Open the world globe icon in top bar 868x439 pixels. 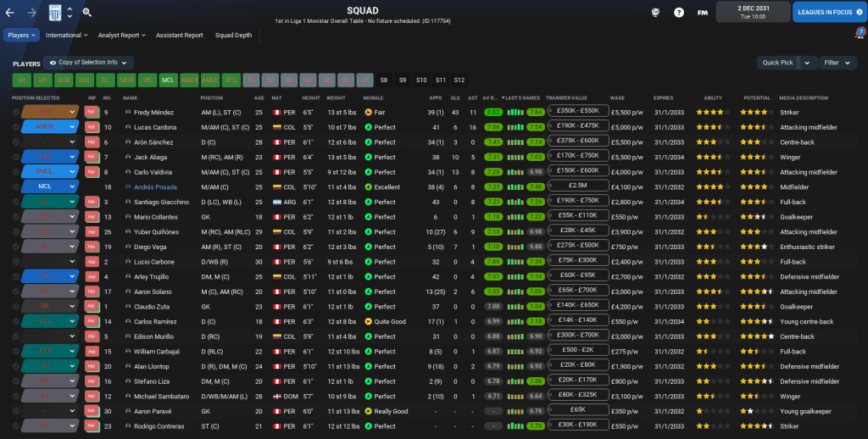[x=655, y=12]
